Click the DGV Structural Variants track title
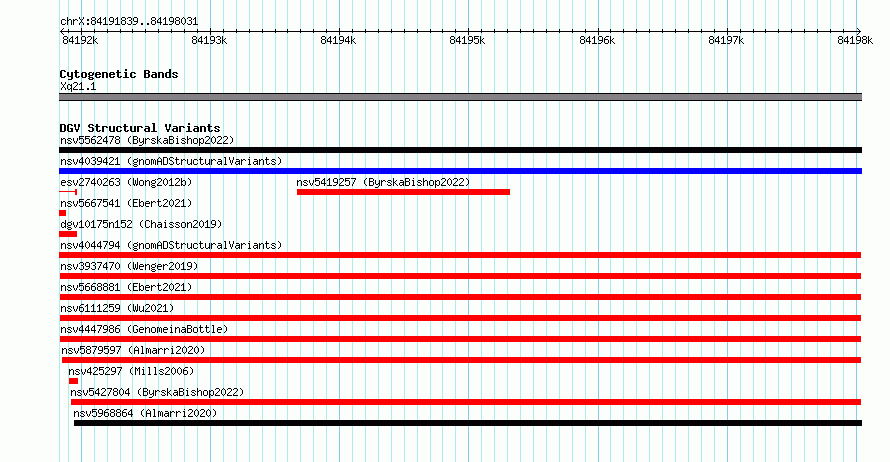 pos(140,128)
